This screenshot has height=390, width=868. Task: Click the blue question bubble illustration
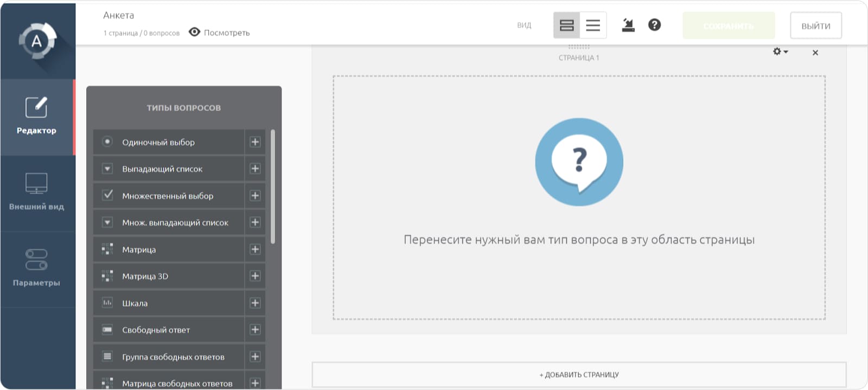click(579, 162)
